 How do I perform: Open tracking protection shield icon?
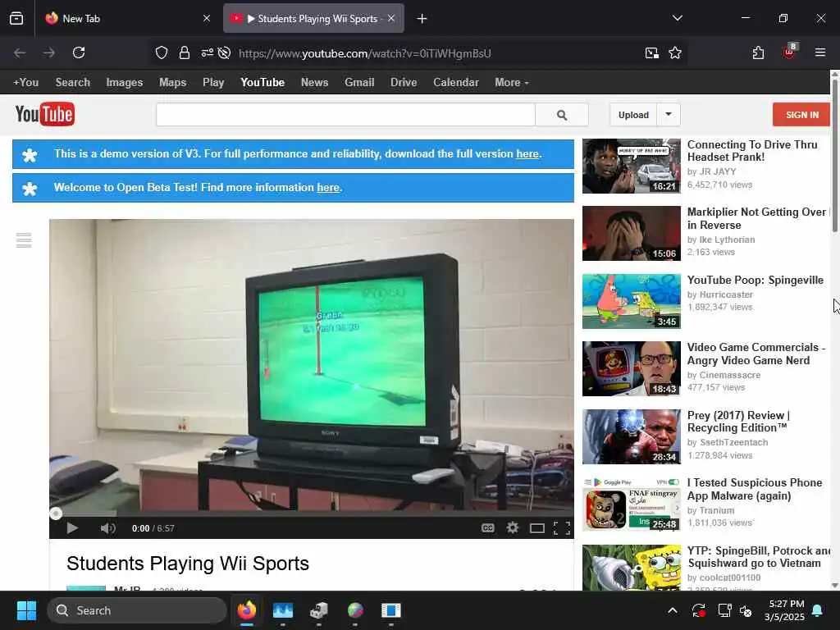pyautogui.click(x=162, y=52)
